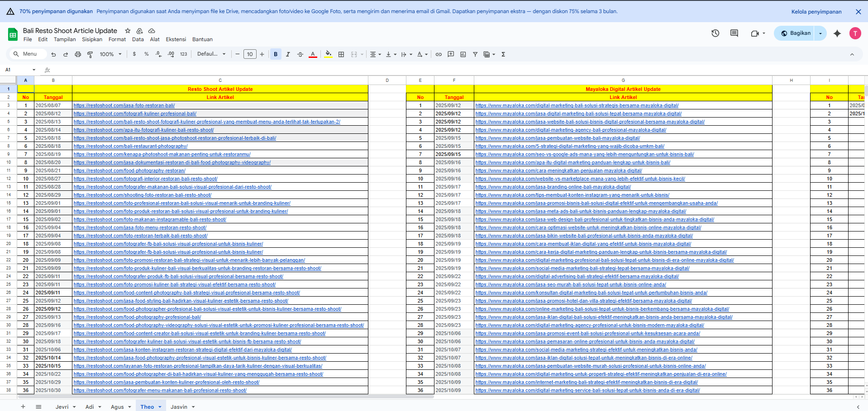Switch to the Jevri sheet tab

(x=62, y=406)
